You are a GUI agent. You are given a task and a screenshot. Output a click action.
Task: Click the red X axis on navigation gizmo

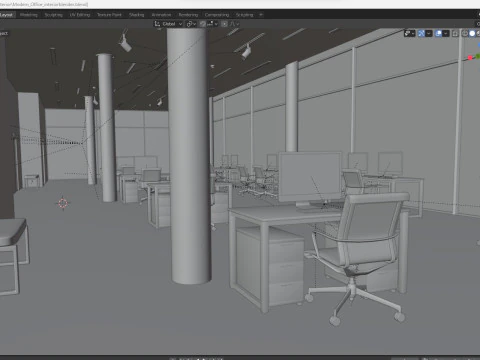coord(470,58)
